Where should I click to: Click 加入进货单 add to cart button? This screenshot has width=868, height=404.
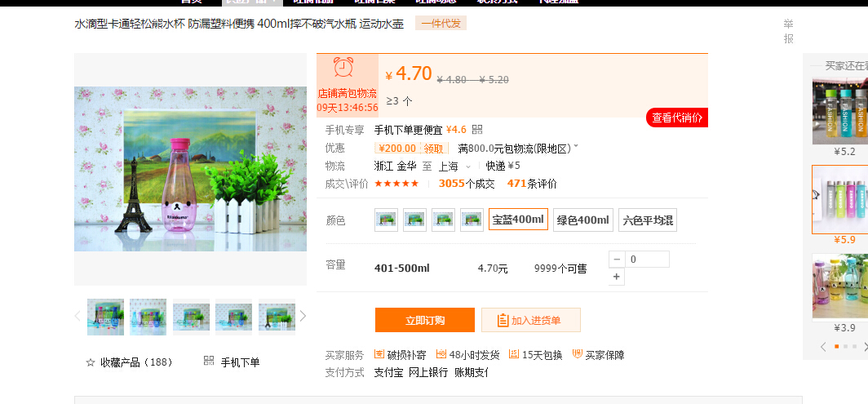[530, 320]
